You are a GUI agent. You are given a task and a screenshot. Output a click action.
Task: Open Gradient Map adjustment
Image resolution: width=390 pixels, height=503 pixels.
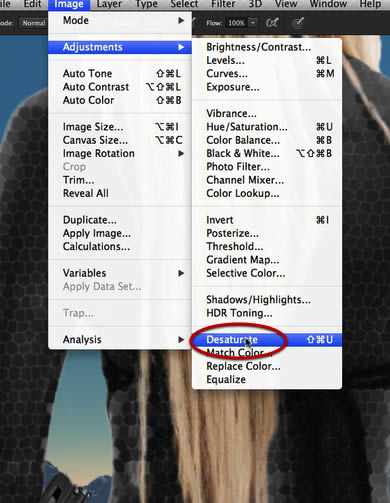[267, 260]
